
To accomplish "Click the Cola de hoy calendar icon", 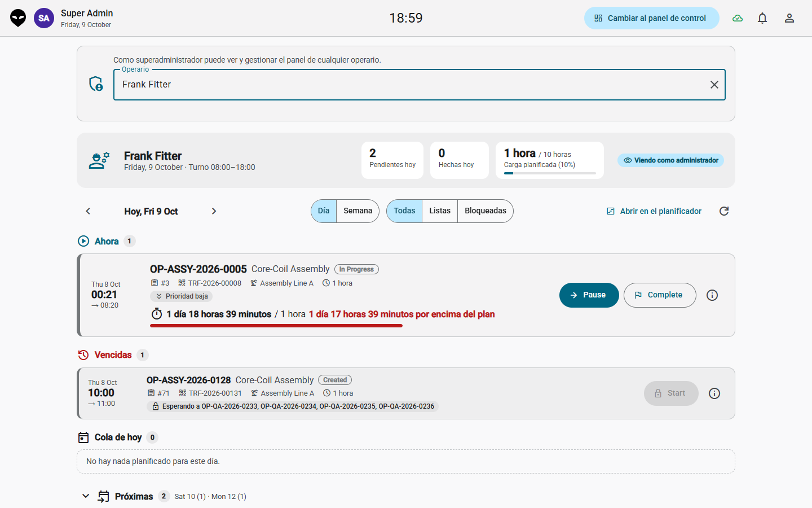I will pyautogui.click(x=83, y=437).
